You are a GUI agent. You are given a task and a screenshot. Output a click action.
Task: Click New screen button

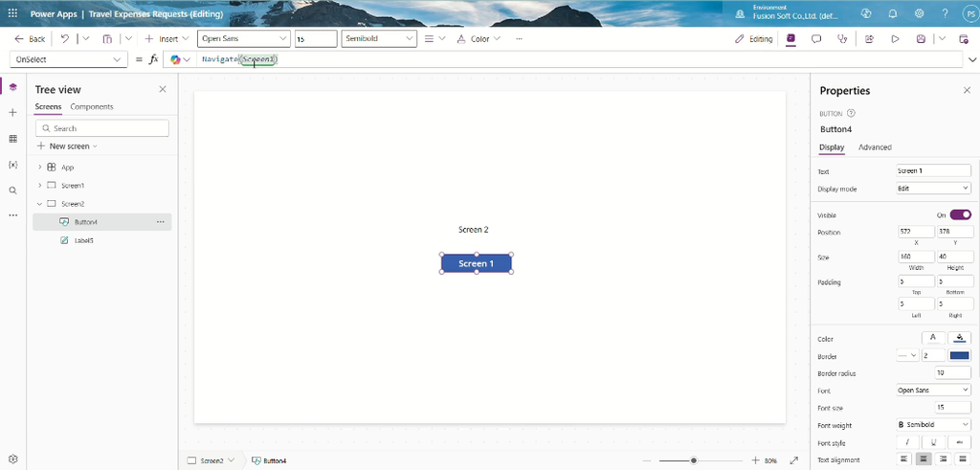pyautogui.click(x=68, y=146)
